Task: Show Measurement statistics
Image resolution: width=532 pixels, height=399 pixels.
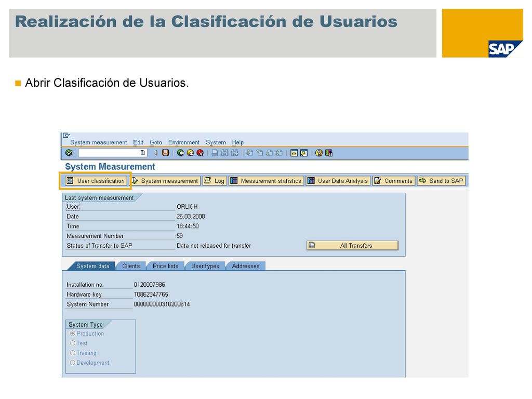Action: tap(266, 181)
